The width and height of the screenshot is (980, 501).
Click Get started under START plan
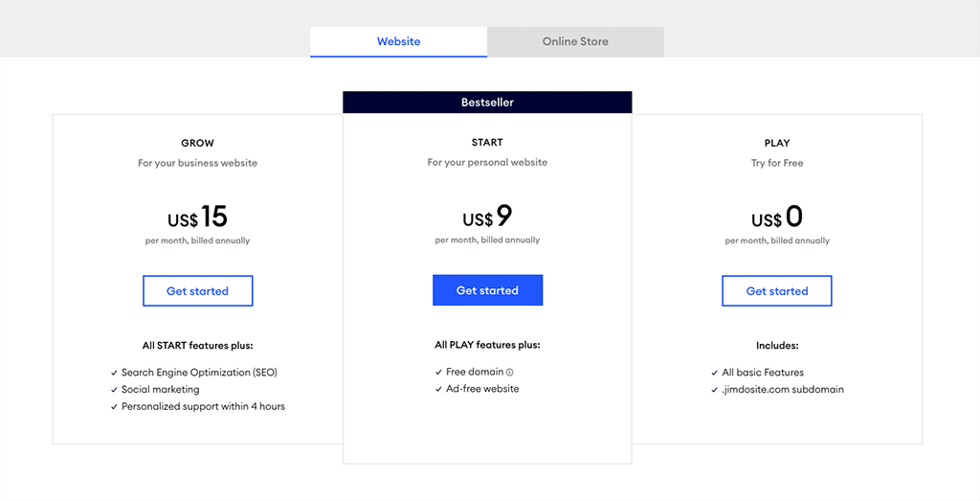click(x=487, y=290)
